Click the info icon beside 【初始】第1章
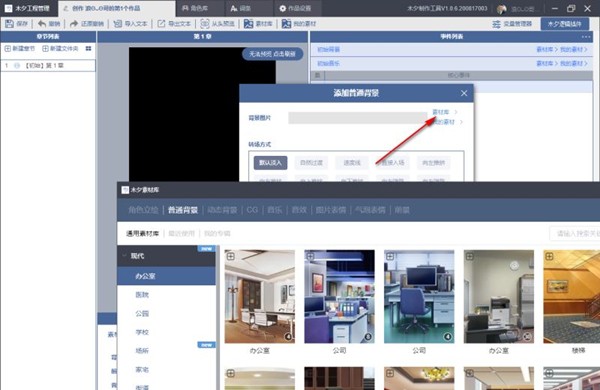 point(17,65)
